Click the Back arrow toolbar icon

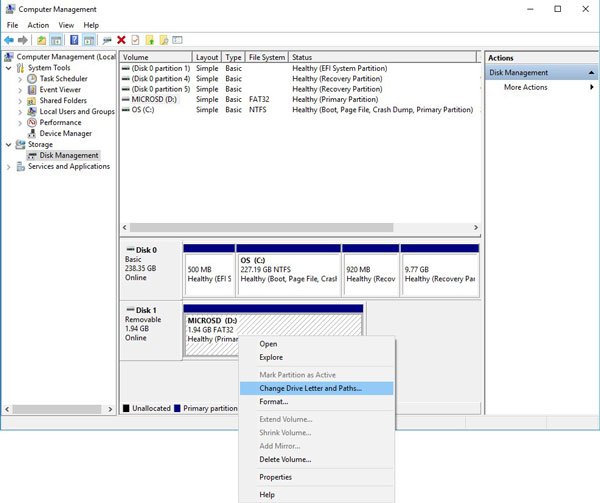[x=9, y=40]
